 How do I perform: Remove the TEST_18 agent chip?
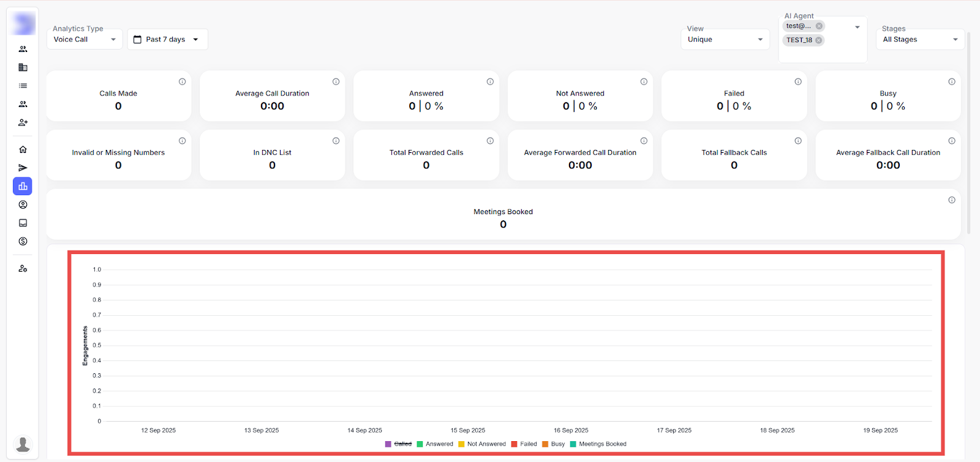pyautogui.click(x=818, y=40)
